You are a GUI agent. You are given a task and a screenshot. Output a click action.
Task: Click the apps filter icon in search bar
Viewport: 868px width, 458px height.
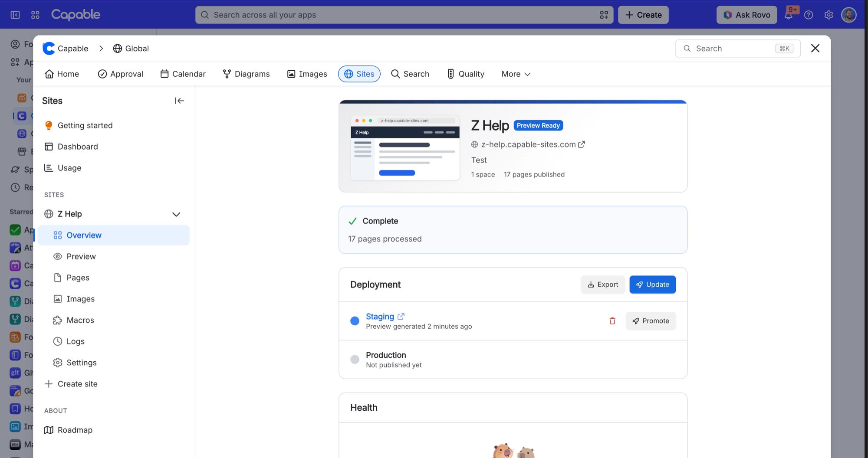pyautogui.click(x=604, y=15)
